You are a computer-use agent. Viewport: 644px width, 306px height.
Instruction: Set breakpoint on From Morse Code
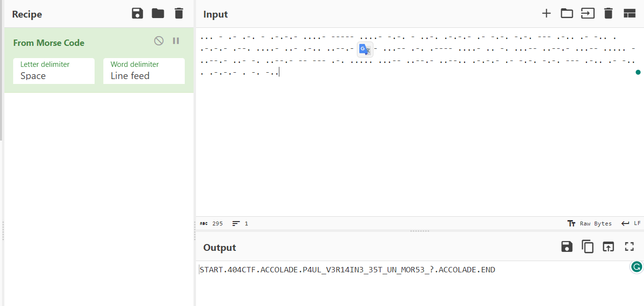tap(176, 41)
